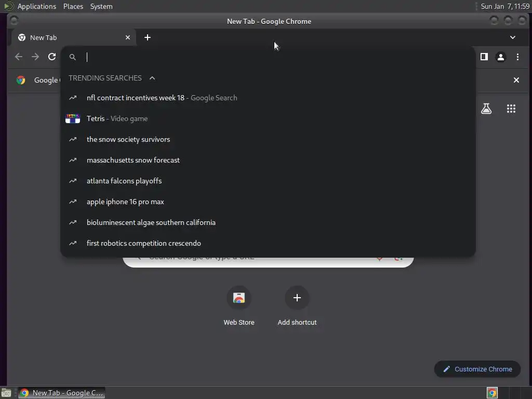Click the date and time clock
This screenshot has height=399, width=532.
505,6
